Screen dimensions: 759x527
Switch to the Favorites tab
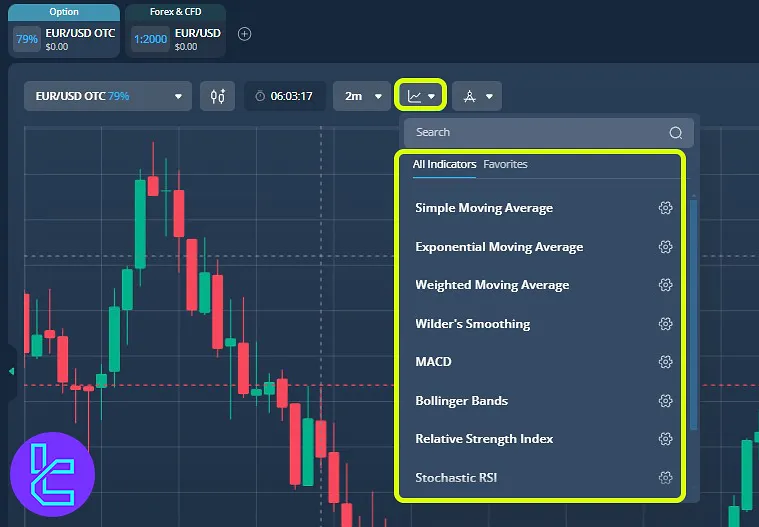click(505, 165)
